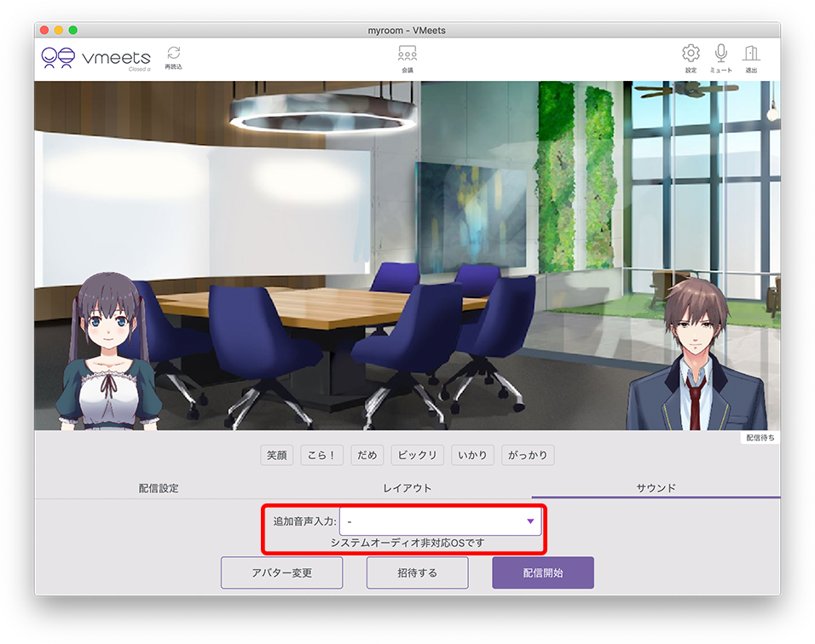Invite someone with 招待する button
815x644 pixels.
coord(417,572)
